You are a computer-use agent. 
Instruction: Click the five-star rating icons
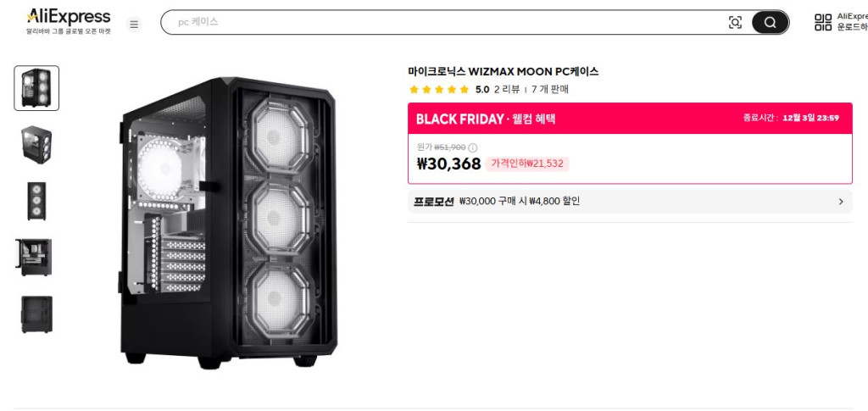[438, 89]
